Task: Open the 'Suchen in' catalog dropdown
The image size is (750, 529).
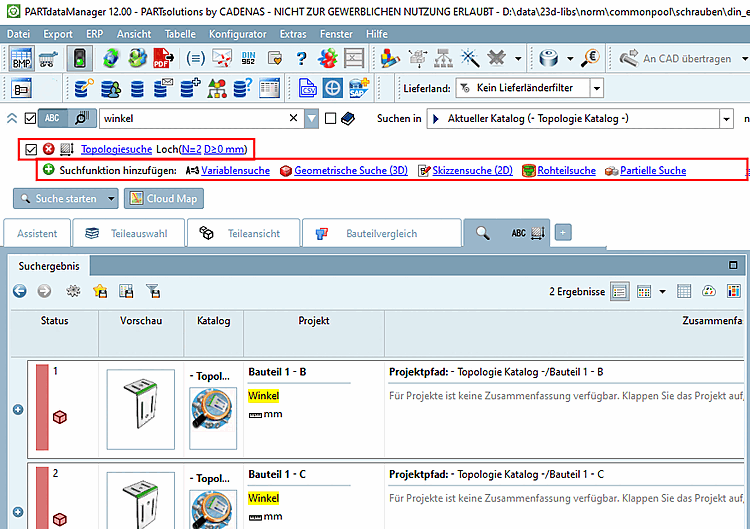Action: [x=726, y=119]
